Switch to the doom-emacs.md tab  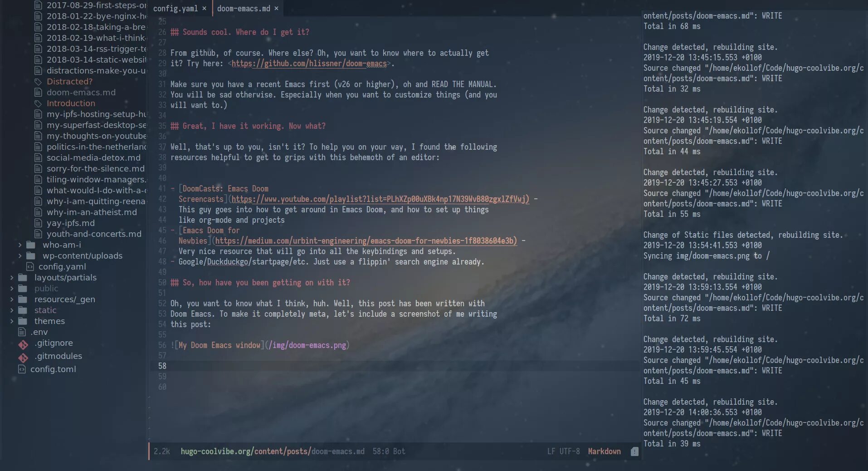point(244,9)
